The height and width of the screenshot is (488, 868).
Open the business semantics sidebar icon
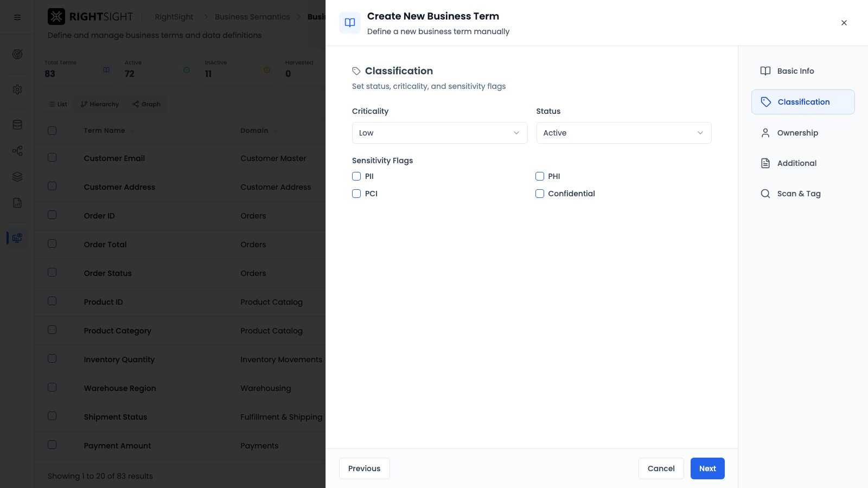click(x=17, y=237)
